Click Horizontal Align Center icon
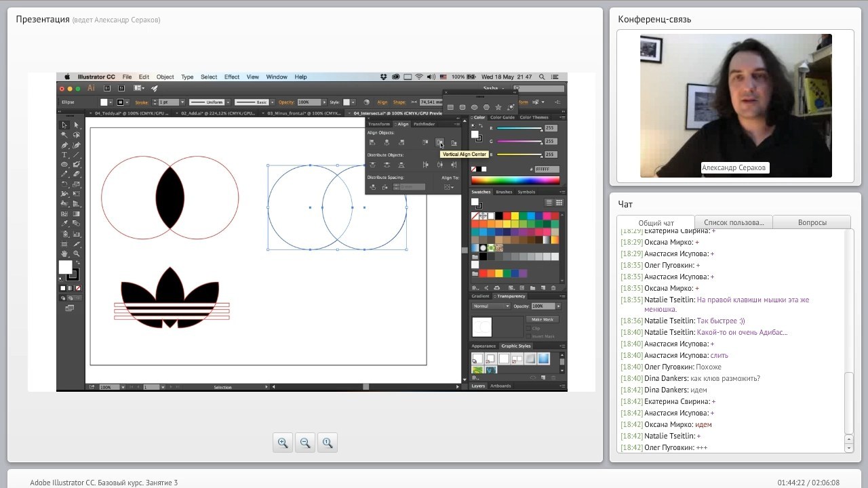 387,142
